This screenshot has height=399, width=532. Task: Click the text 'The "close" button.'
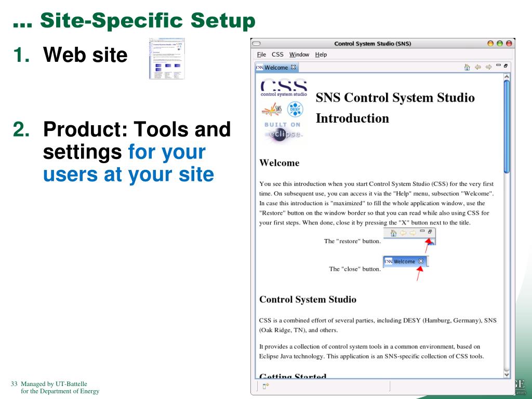(354, 269)
